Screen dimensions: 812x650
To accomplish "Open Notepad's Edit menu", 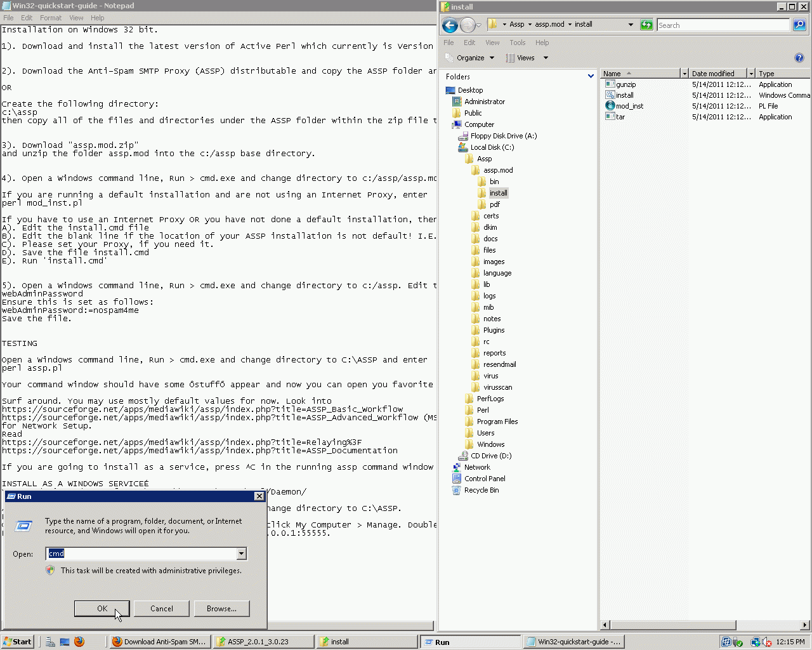I will click(27, 18).
